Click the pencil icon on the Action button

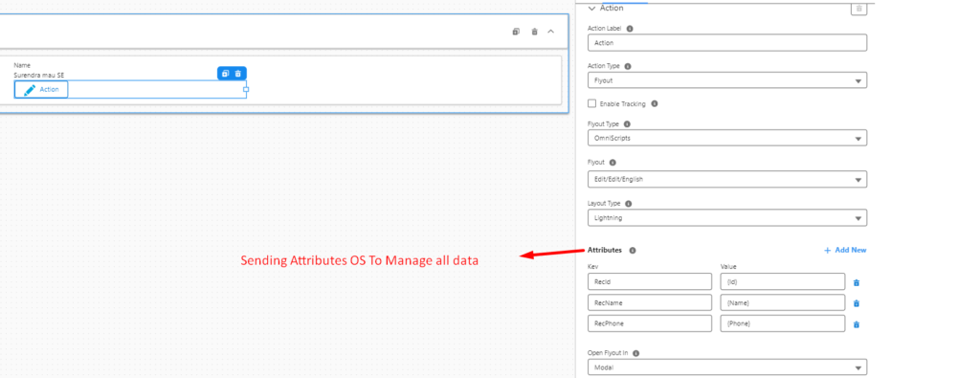pyautogui.click(x=30, y=90)
